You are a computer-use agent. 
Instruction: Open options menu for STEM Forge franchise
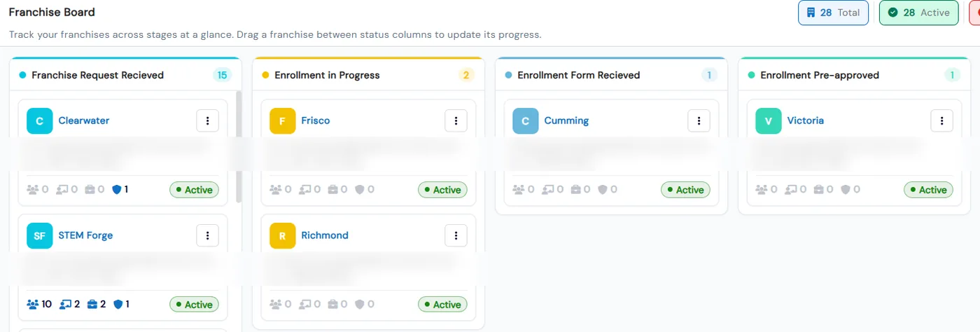[x=207, y=235]
